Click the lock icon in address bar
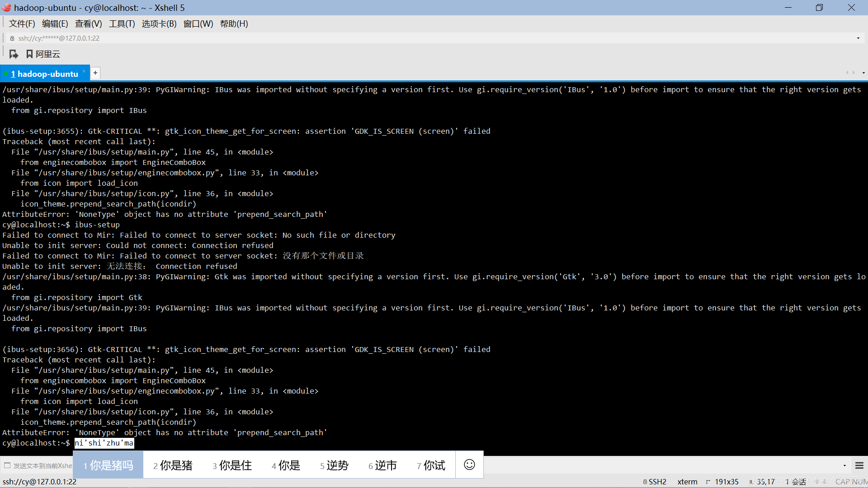Viewport: 868px width, 488px height. [x=12, y=38]
